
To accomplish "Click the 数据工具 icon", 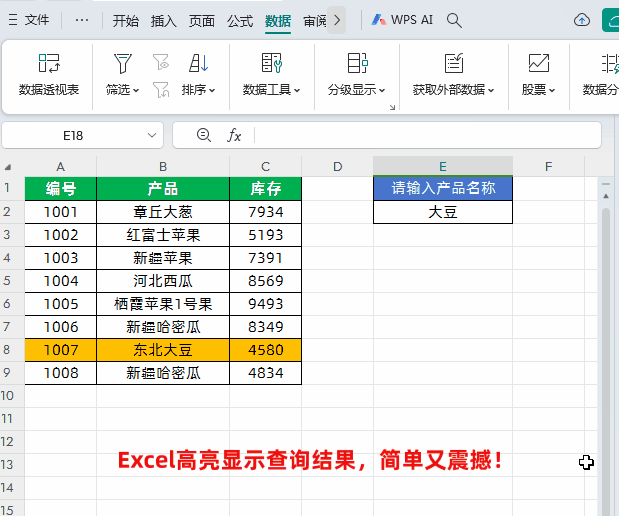I will [272, 63].
